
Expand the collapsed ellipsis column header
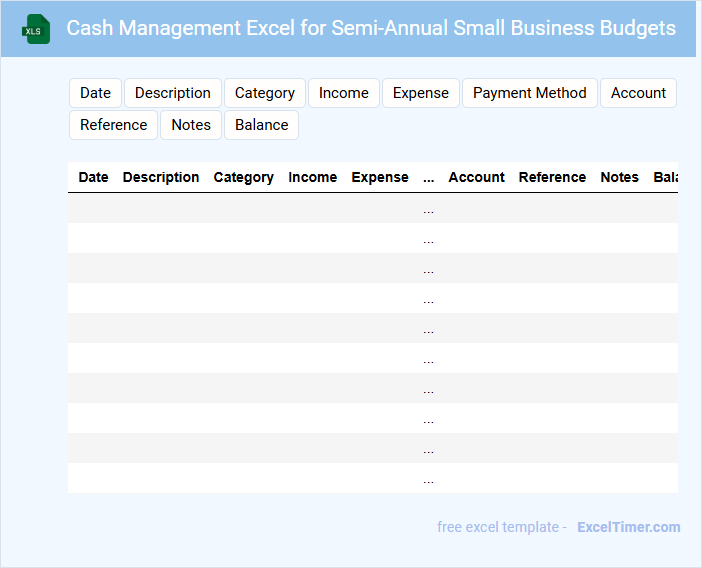(428, 177)
